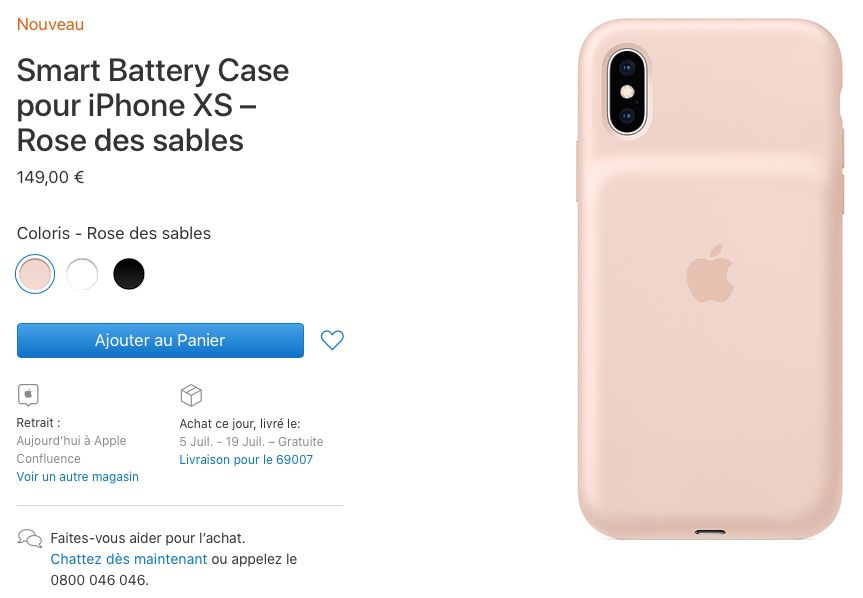The height and width of the screenshot is (598, 863).
Task: Open the Livraison pour le 69007 link
Action: (x=246, y=459)
